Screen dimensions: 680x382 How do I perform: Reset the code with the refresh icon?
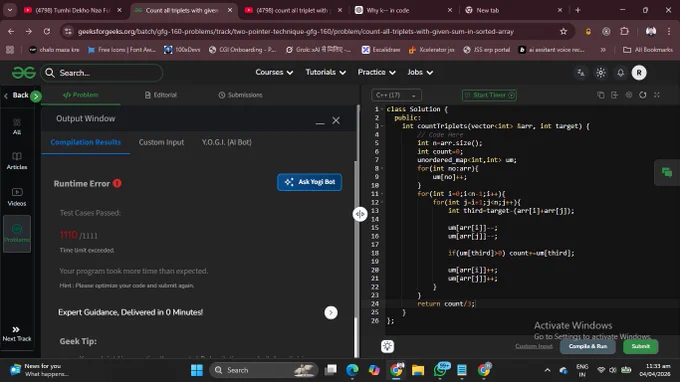pos(643,95)
